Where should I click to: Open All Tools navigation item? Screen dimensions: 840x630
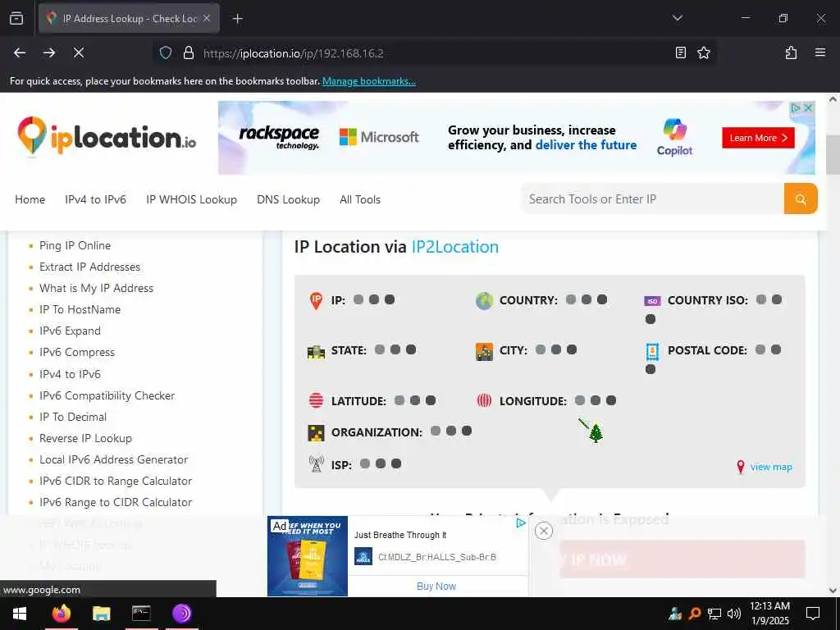(360, 199)
